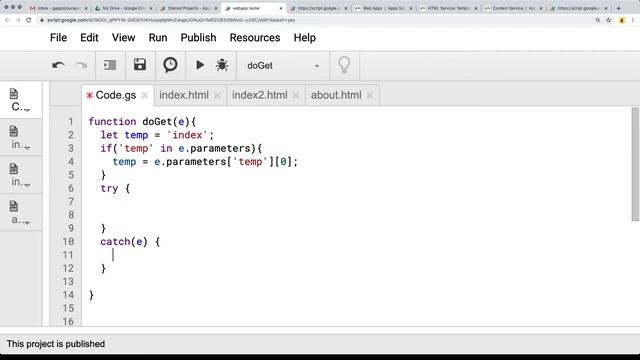Open a new browser tab with plus button

(618, 8)
